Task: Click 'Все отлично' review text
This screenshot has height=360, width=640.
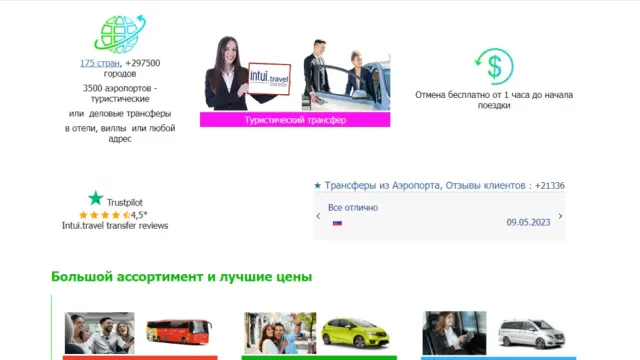Action: click(x=353, y=208)
